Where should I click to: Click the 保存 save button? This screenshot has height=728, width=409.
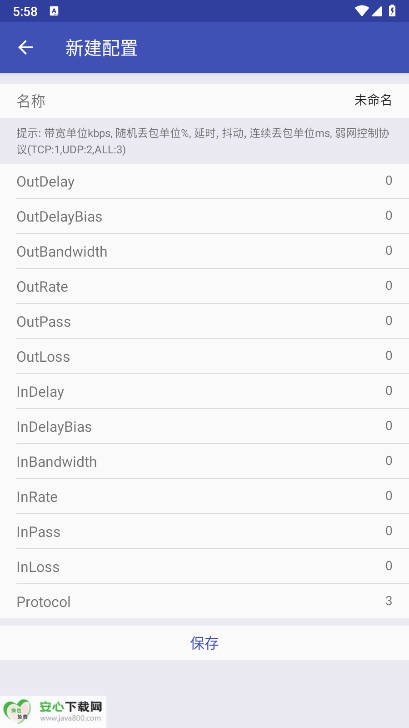click(x=204, y=643)
